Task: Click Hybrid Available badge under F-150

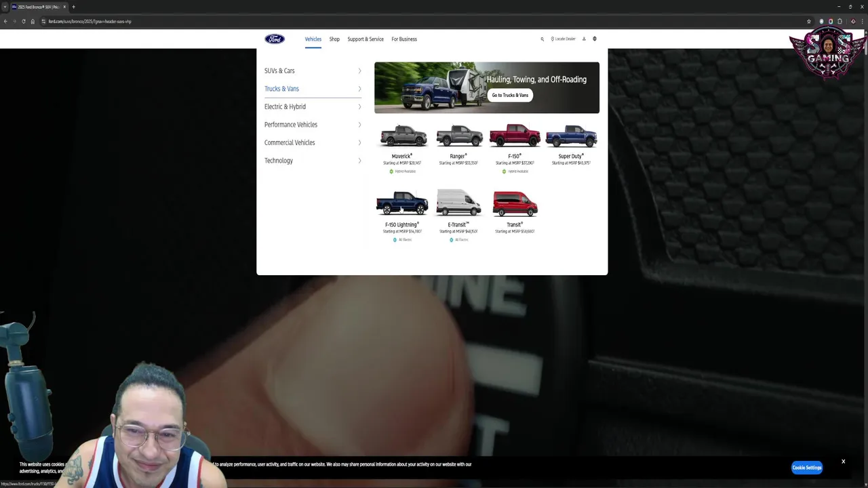Action: coord(515,171)
